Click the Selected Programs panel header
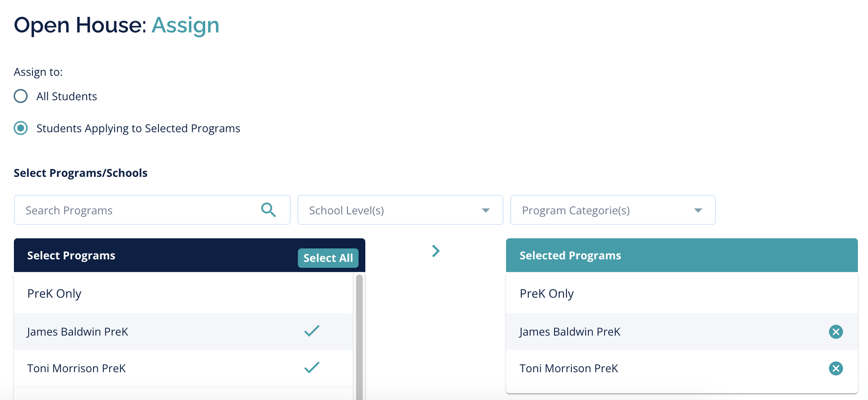Screen dimensions: 868x400 click(x=681, y=256)
